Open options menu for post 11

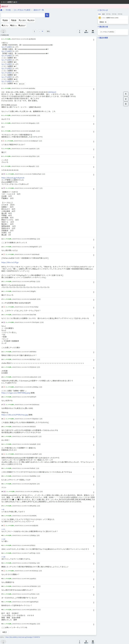coord(94,189)
